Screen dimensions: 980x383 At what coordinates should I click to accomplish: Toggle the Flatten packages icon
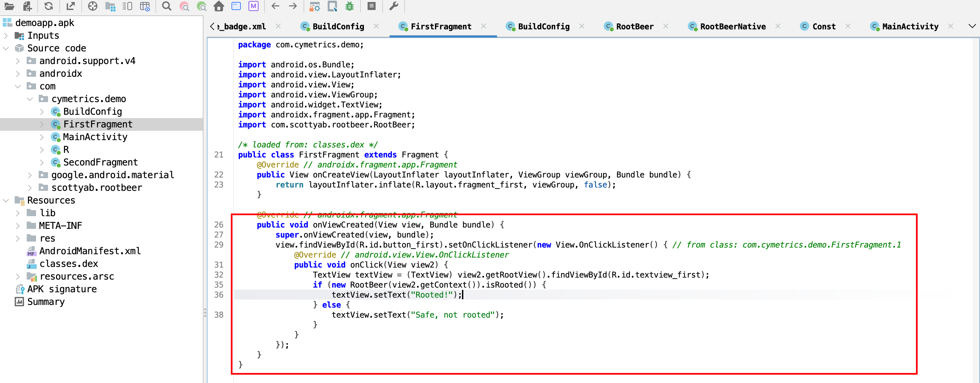(x=110, y=6)
